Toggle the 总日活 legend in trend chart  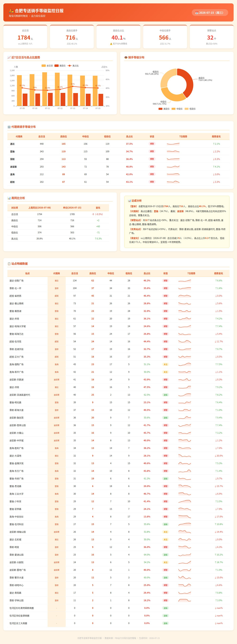click(47, 66)
